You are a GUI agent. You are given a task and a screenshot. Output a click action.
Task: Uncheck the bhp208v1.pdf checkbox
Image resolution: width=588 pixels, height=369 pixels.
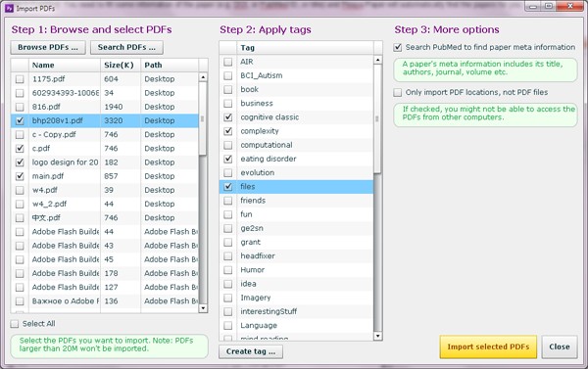[20, 120]
